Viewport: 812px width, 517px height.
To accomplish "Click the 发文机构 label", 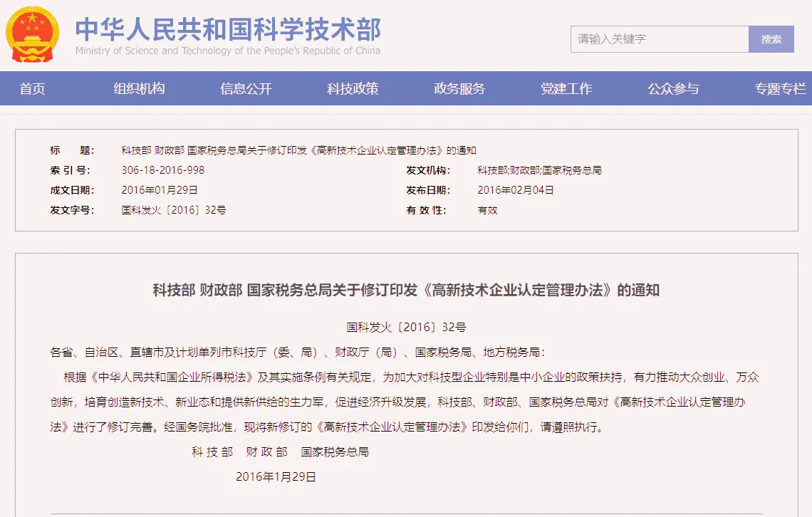I will point(428,170).
